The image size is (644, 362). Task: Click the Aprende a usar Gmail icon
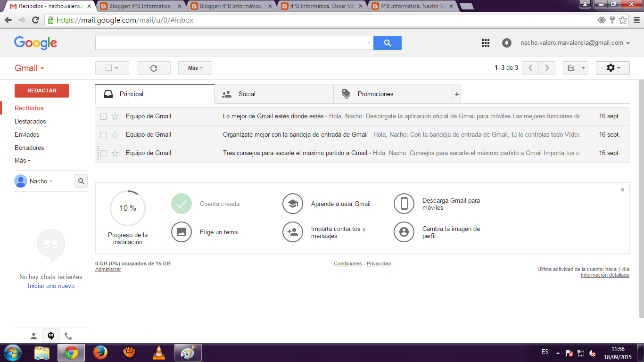[293, 204]
